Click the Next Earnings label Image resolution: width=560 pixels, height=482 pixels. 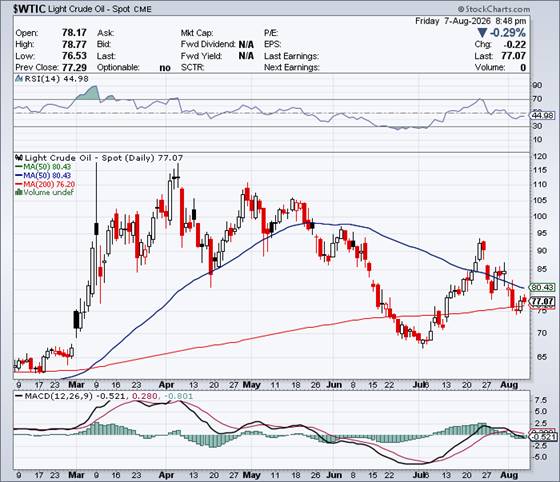pos(292,67)
